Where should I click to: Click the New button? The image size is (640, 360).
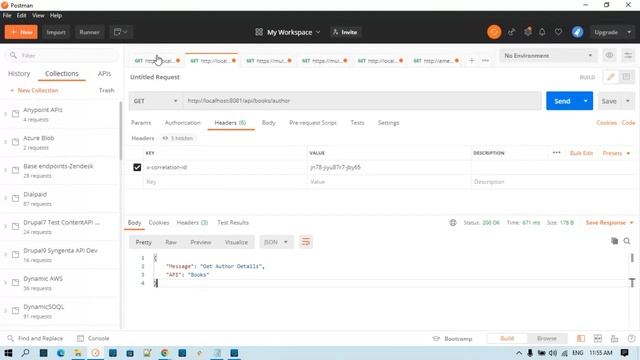(21, 32)
